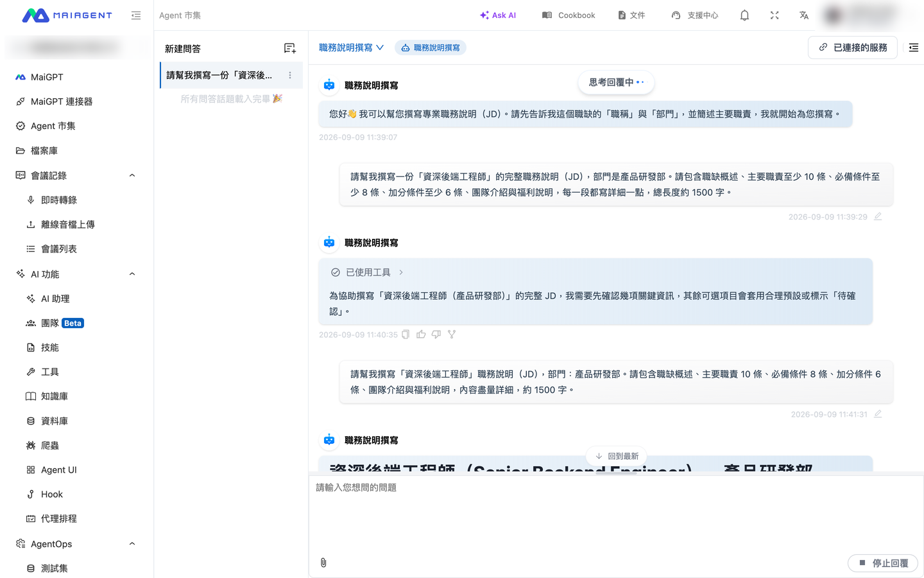Jump back with 回到最新 button
Viewport: 924px width, 578px height.
(617, 456)
